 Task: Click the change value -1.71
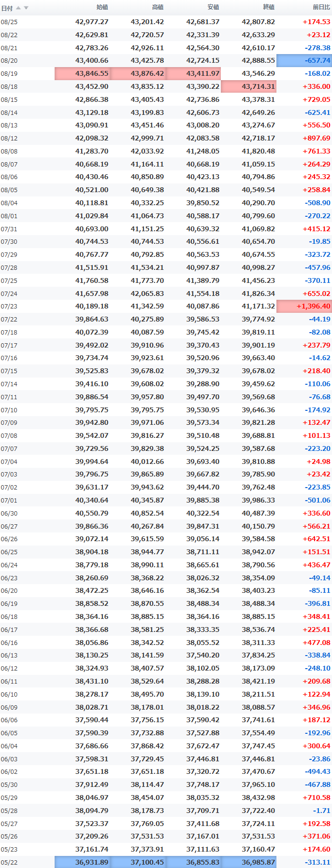(321, 810)
